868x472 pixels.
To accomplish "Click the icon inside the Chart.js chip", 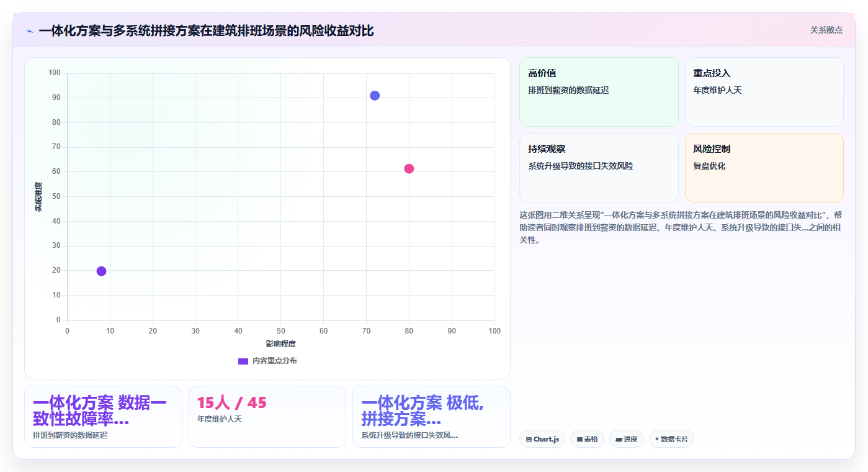I will [529, 440].
